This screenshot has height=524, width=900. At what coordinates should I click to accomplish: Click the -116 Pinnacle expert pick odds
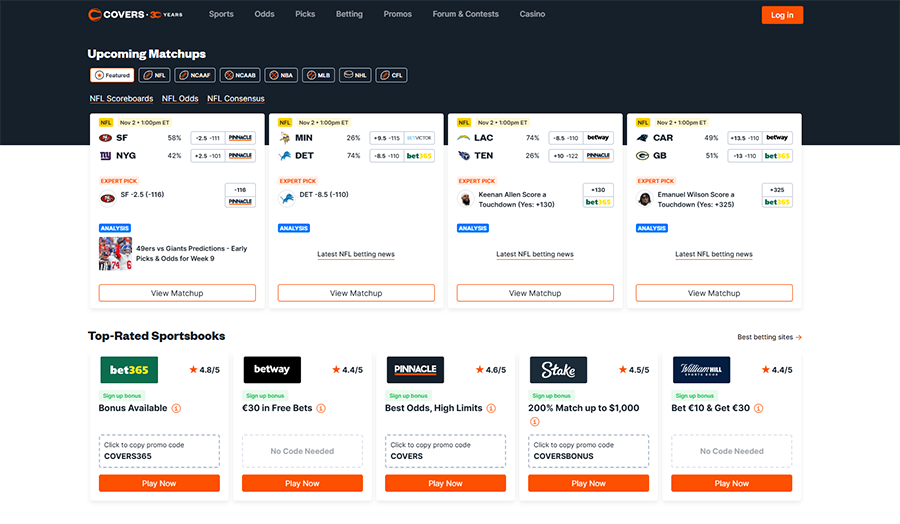[x=240, y=195]
